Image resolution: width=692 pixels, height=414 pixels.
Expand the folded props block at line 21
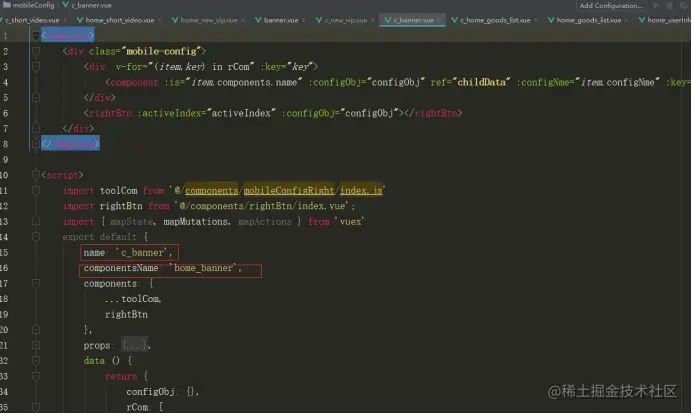[x=36, y=345]
